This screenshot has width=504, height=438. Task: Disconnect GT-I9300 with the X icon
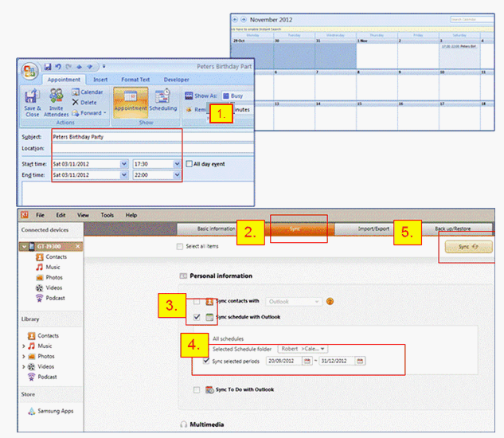click(77, 246)
